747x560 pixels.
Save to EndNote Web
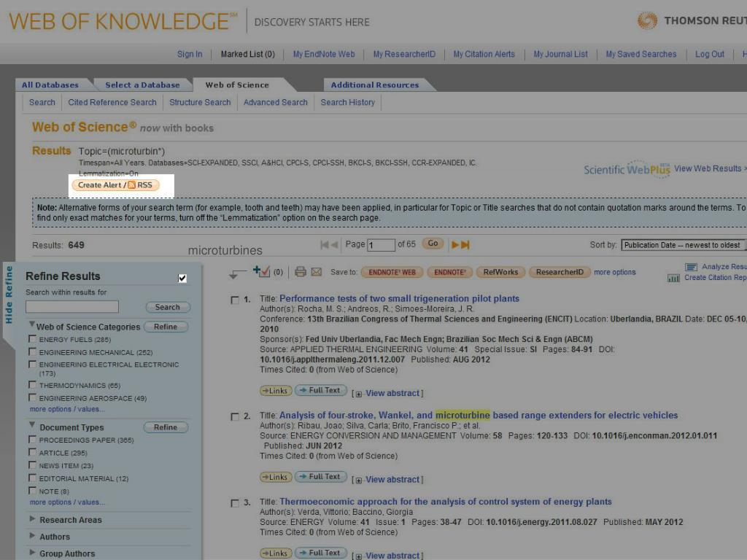point(392,273)
